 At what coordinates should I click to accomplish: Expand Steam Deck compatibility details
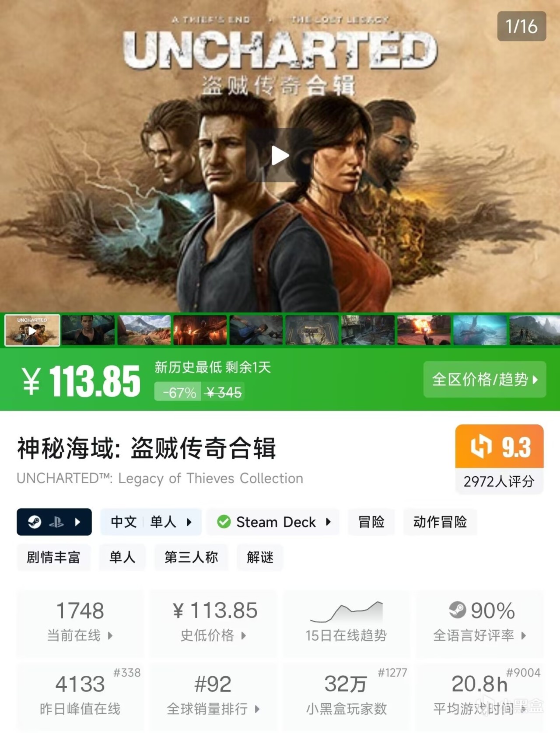coord(273,522)
